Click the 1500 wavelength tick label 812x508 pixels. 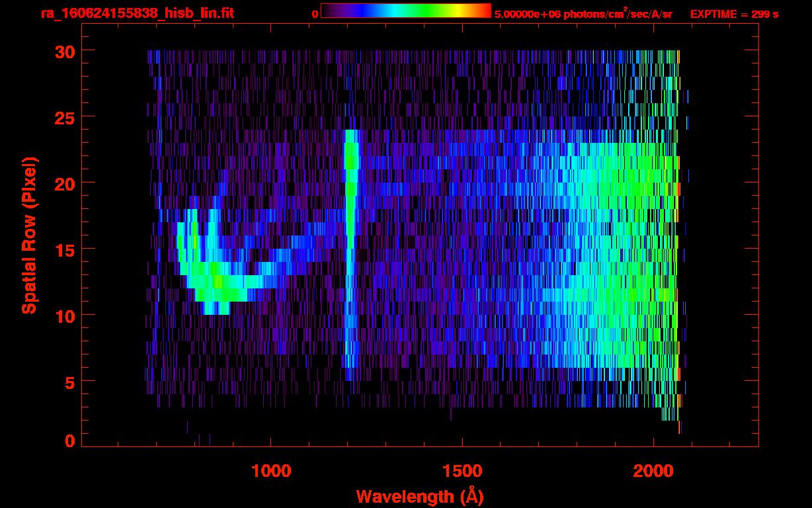click(462, 471)
